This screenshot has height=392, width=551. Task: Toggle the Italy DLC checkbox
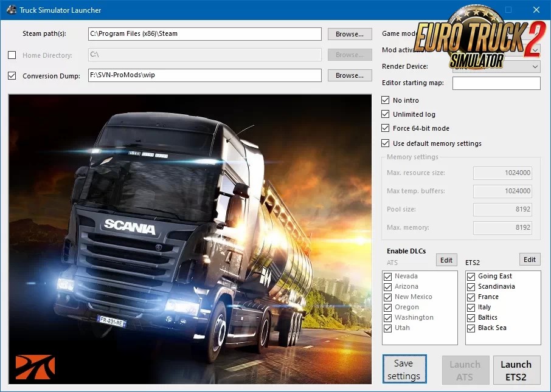471,308
